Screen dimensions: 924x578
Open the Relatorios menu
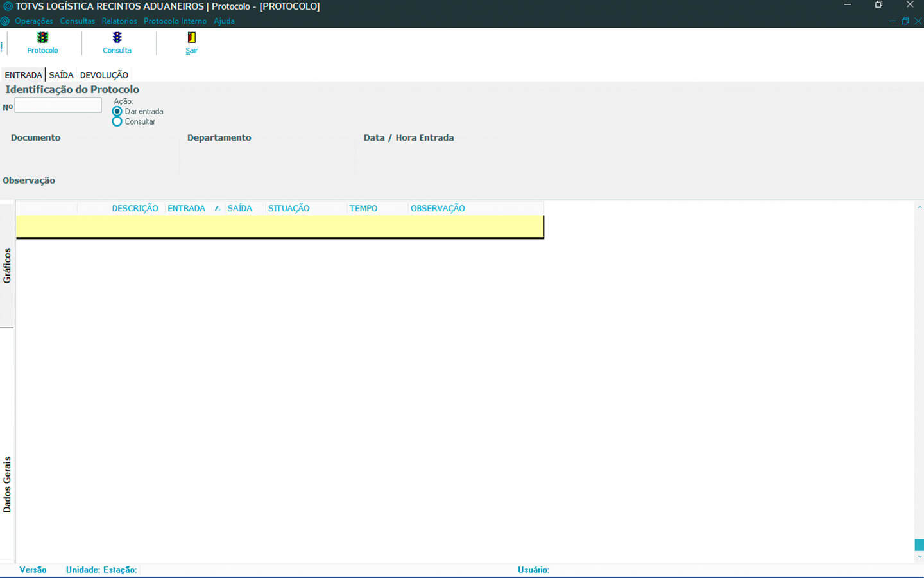click(x=119, y=21)
